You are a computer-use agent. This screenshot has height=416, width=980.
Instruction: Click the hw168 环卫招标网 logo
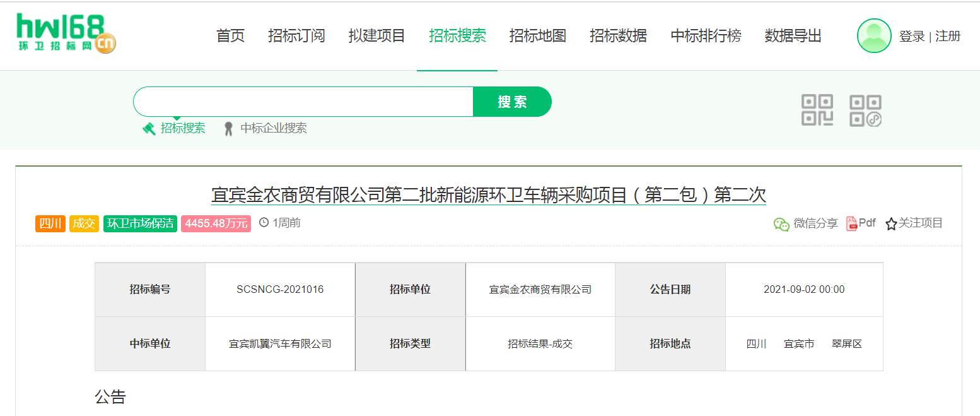click(x=66, y=33)
